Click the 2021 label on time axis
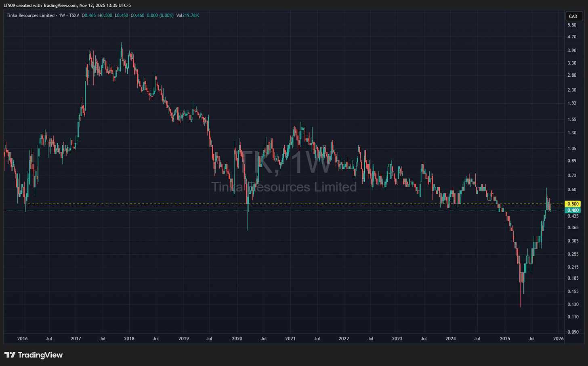588x366 pixels. [x=290, y=339]
